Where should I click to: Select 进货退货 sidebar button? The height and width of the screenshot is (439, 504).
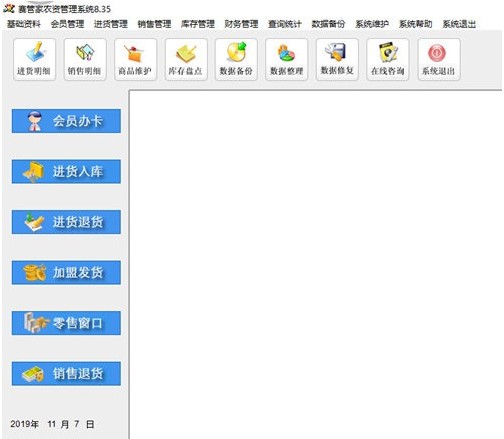click(x=66, y=222)
